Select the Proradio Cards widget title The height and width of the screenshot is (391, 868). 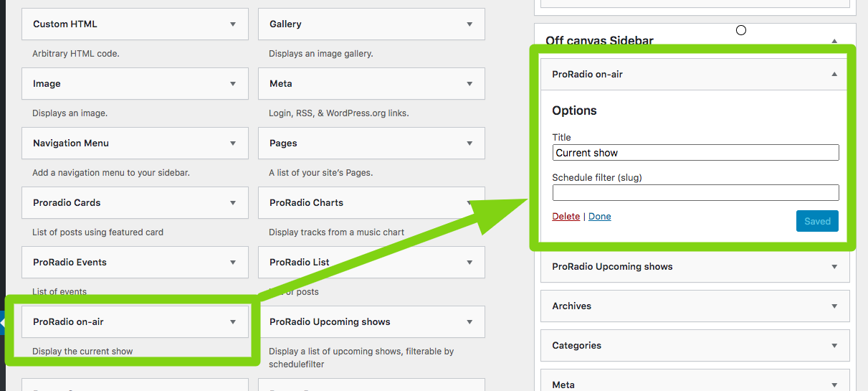(67, 203)
